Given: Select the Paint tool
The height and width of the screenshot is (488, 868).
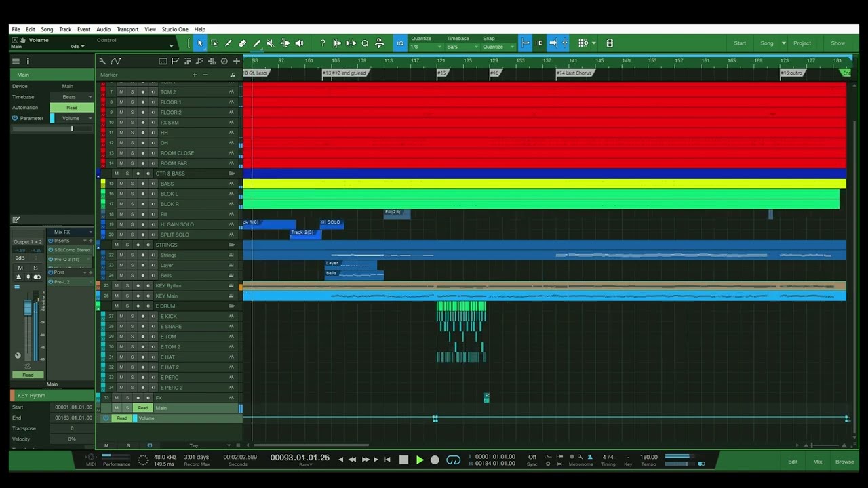Looking at the screenshot, I should click(257, 43).
